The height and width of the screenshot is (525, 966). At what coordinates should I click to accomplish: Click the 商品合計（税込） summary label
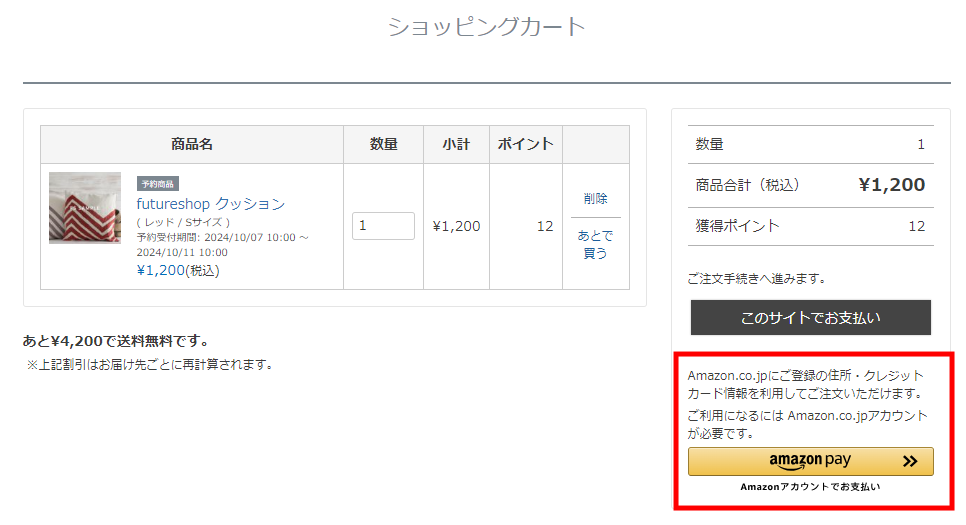point(747,185)
